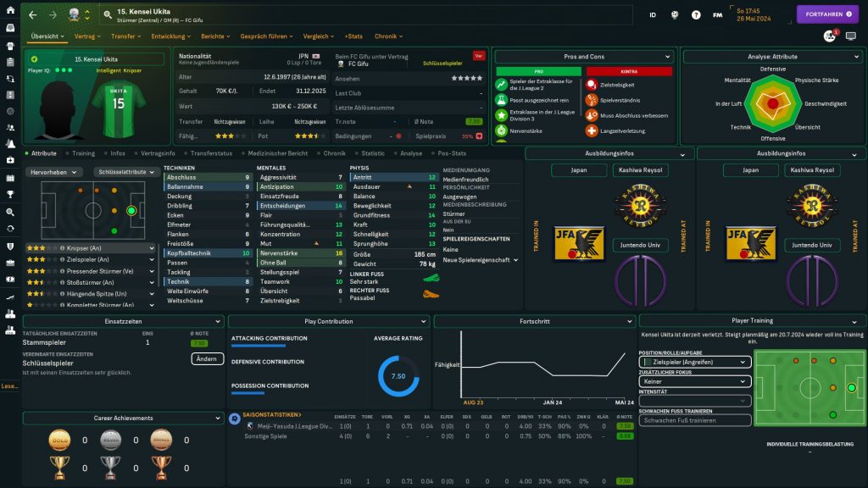Open the notifications icon with red badge
868x488 pixels.
[x=830, y=36]
